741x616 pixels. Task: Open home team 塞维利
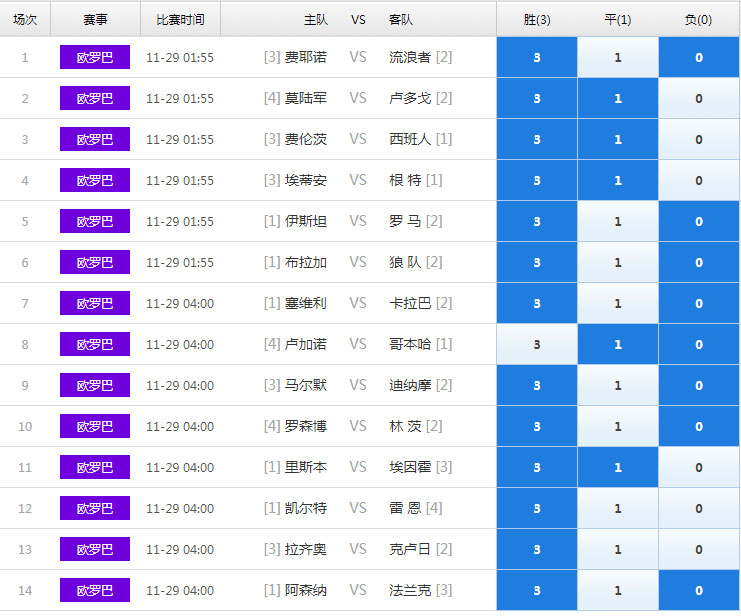click(306, 303)
